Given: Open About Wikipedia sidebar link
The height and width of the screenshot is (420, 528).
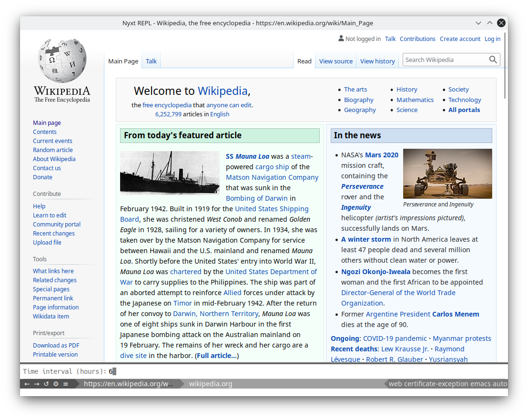Looking at the screenshot, I should (x=54, y=159).
